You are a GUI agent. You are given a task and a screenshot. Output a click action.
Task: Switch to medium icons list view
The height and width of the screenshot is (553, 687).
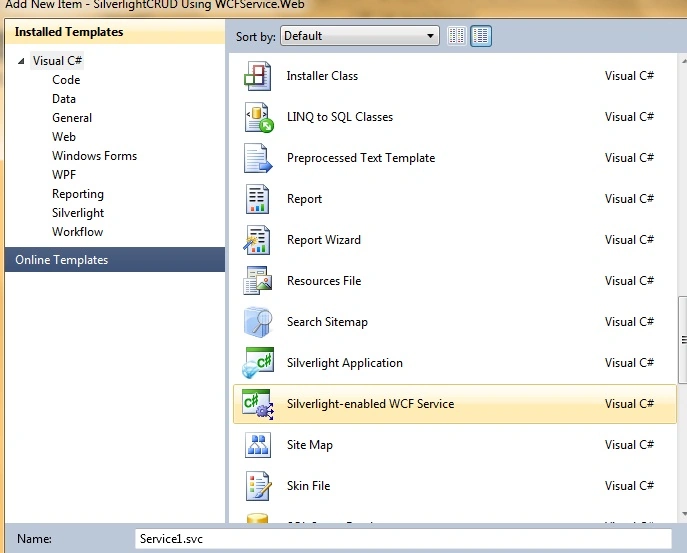[481, 36]
